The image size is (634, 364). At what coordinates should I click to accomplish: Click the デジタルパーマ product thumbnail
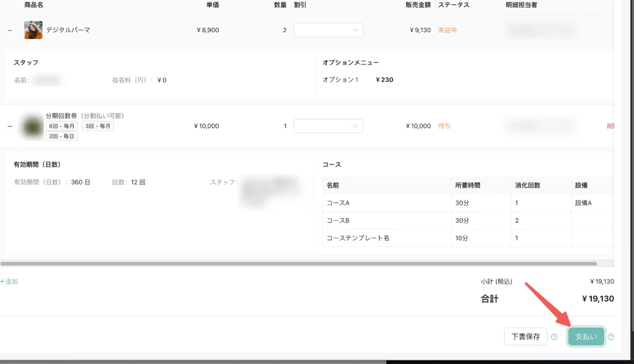coord(33,30)
